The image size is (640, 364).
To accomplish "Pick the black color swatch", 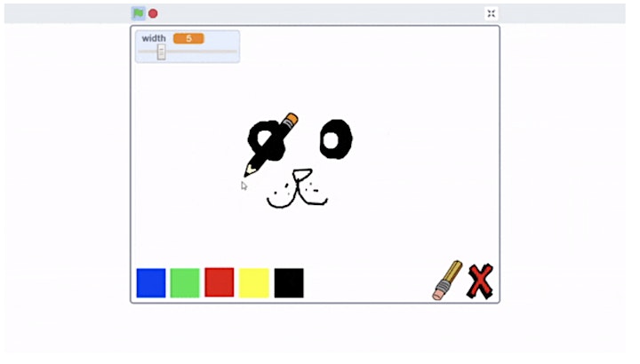I will [x=289, y=283].
